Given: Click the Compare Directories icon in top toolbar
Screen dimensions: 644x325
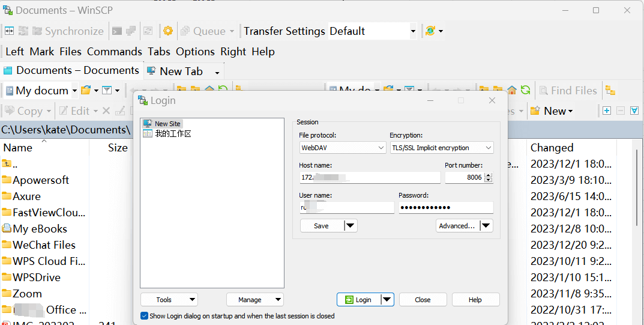Looking at the screenshot, I should 10,31.
